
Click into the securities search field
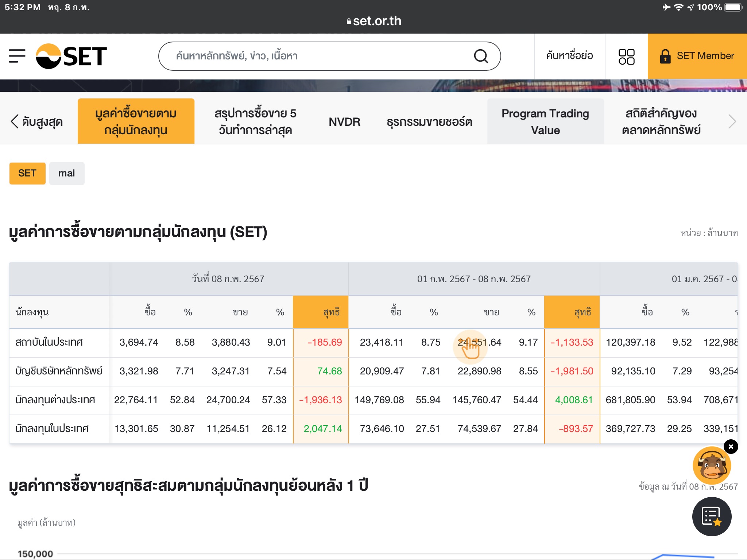(x=314, y=56)
